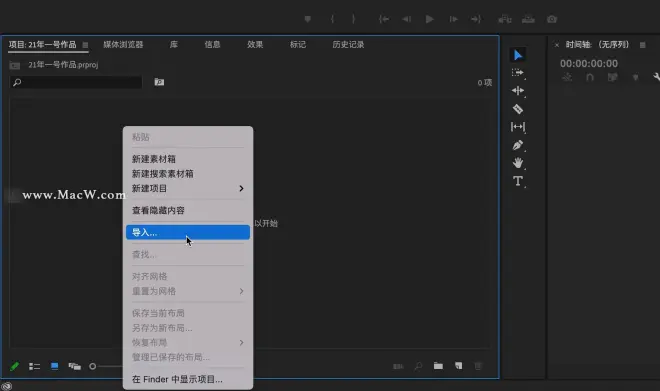This screenshot has width=660, height=391.
Task: Switch to the 媒体浏览器 tab
Action: click(123, 45)
